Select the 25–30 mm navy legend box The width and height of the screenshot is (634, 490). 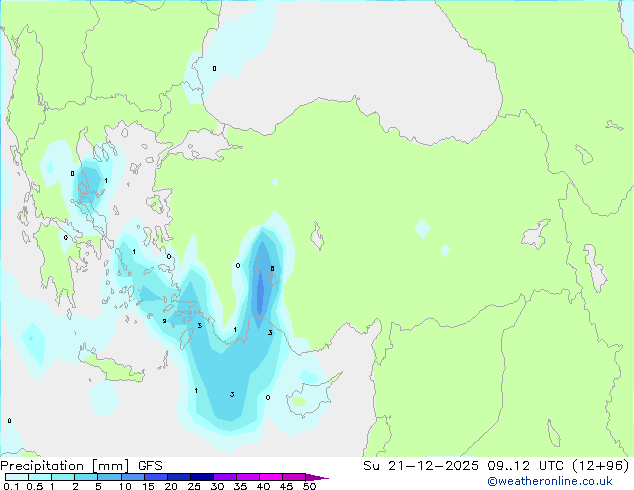(x=202, y=477)
